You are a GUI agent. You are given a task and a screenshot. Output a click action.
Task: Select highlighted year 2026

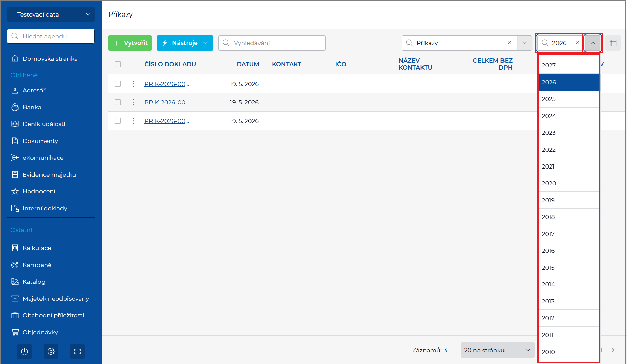[x=569, y=82]
